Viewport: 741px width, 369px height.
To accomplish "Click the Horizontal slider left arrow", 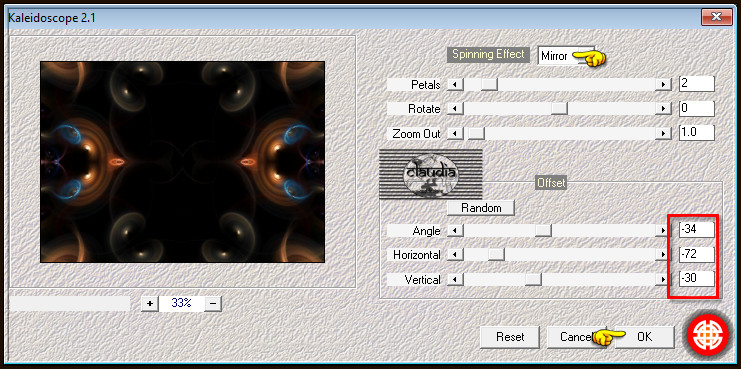I will 455,255.
